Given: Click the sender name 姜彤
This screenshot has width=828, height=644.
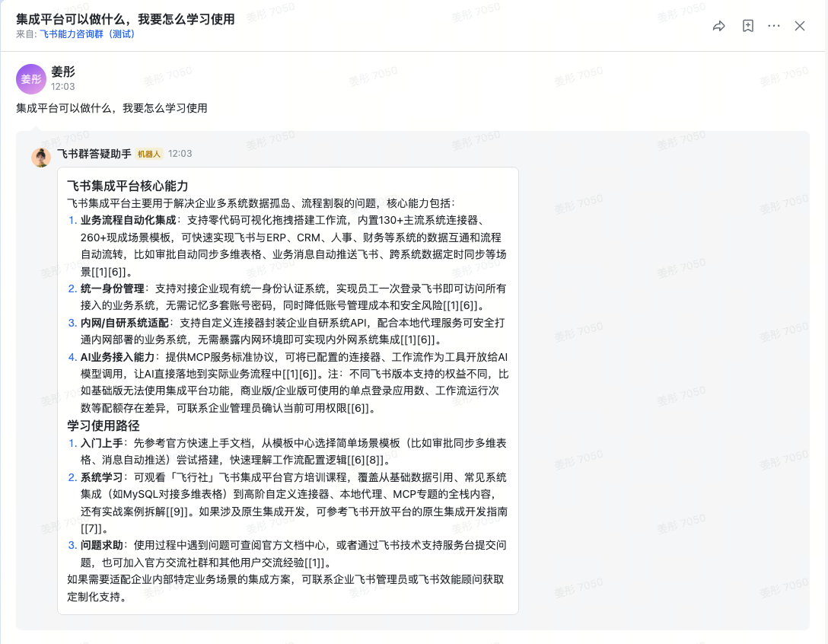Looking at the screenshot, I should [63, 72].
